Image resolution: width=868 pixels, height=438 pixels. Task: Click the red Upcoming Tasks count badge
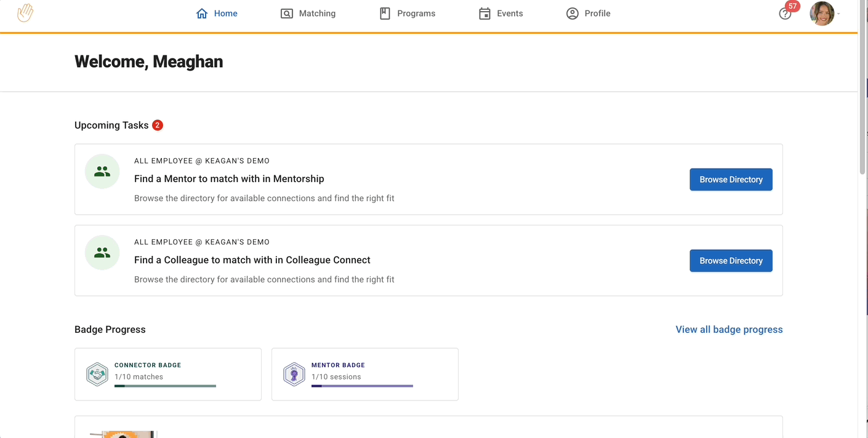(158, 125)
